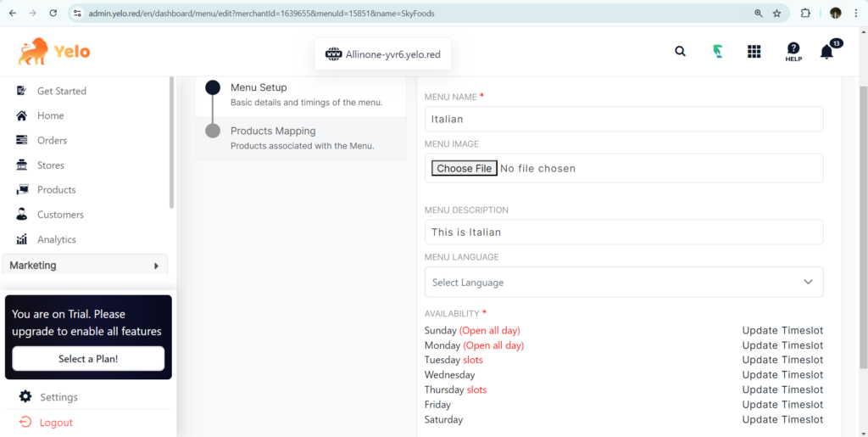Click the Customers person icon in sidebar
868x437 pixels.
pyautogui.click(x=21, y=215)
